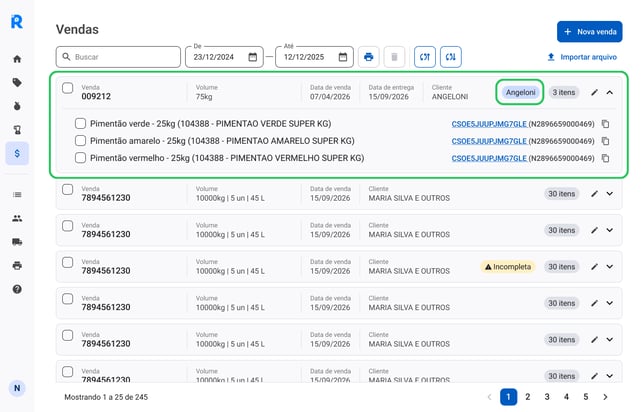Viewport: 644px width, 412px height.
Task: Open the fruit icon in the sidebar
Action: click(17, 106)
